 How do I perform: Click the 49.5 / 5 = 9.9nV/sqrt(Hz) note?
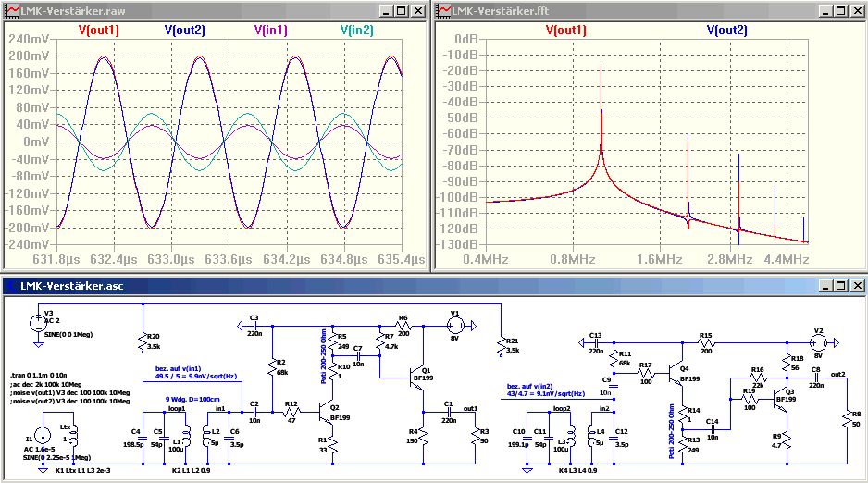click(x=196, y=377)
